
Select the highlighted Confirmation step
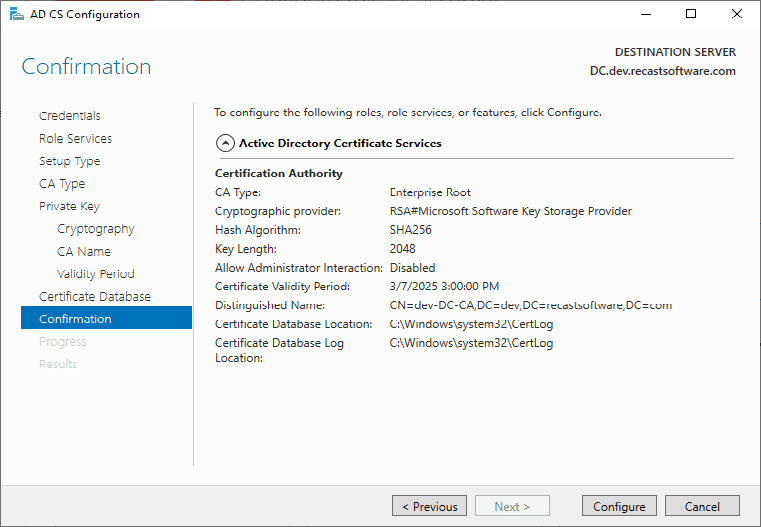point(75,319)
